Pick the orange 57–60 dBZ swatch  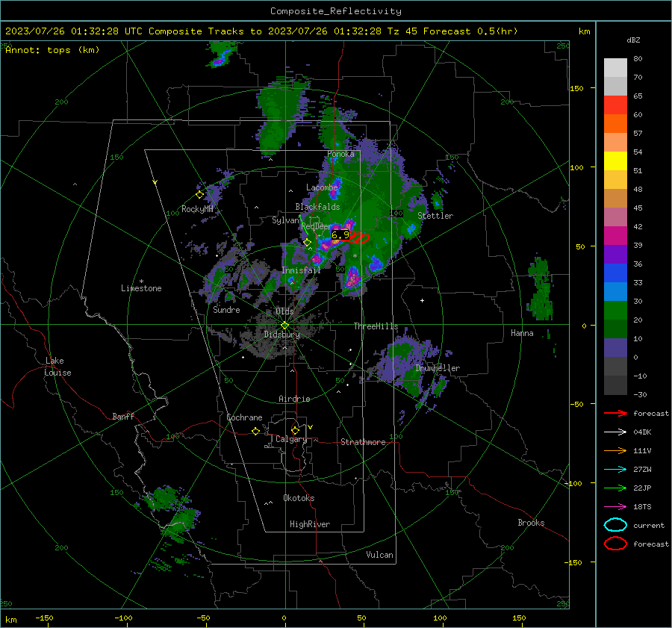(615, 124)
